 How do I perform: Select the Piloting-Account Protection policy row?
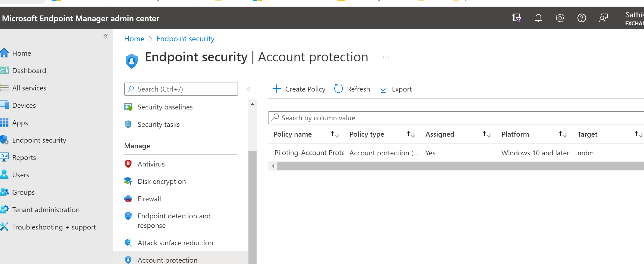click(x=309, y=153)
